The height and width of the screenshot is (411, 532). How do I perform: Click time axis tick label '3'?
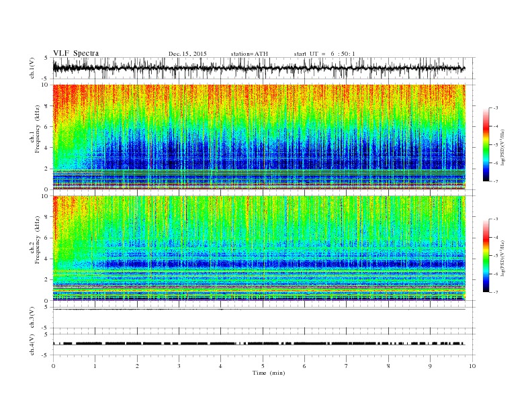coord(179,366)
